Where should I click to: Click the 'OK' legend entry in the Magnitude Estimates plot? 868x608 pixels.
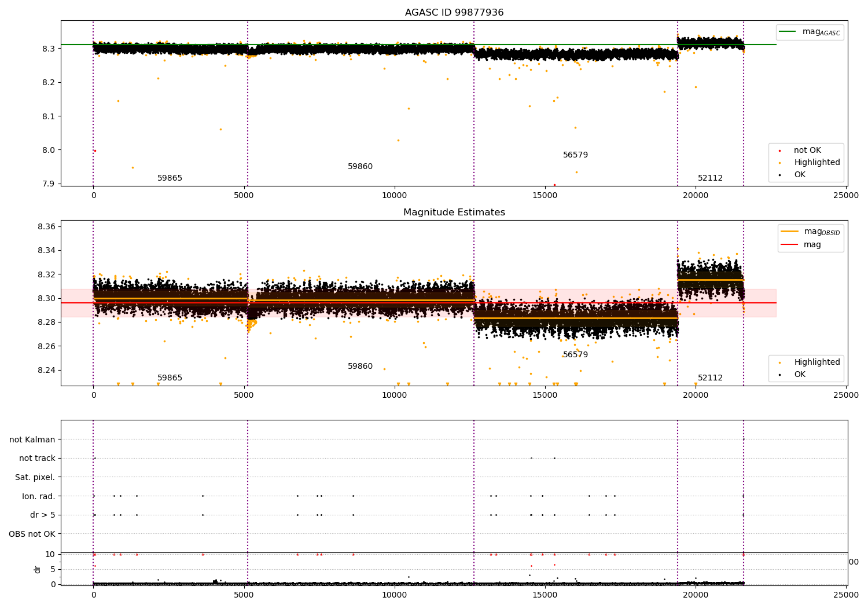pyautogui.click(x=800, y=375)
